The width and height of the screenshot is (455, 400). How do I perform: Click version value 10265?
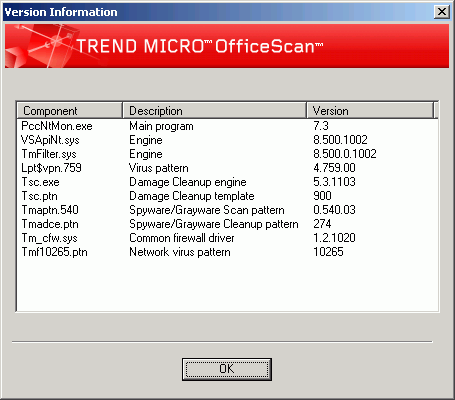point(328,252)
